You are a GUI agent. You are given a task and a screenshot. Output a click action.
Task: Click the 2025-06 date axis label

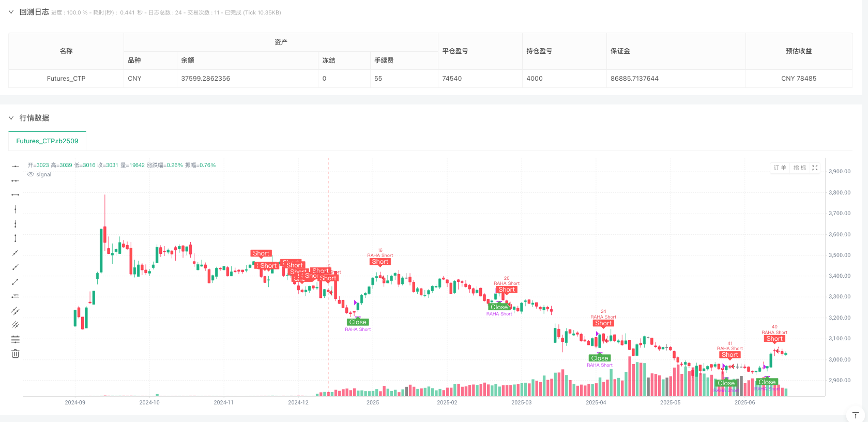tap(744, 402)
